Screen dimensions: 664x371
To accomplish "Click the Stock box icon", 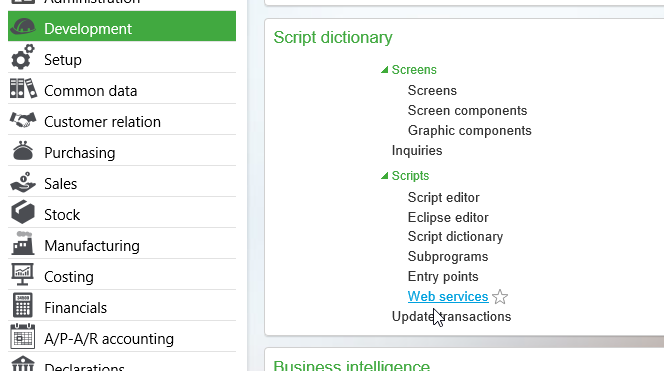I will (23, 212).
